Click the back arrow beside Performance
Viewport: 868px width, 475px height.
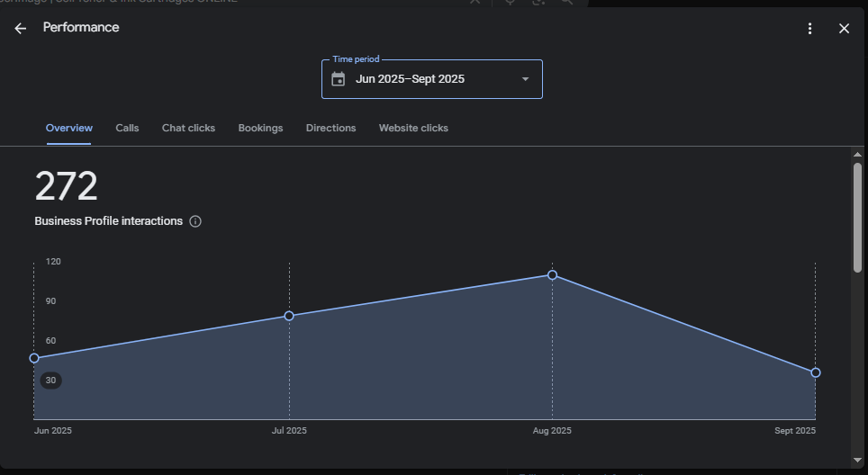coord(21,29)
